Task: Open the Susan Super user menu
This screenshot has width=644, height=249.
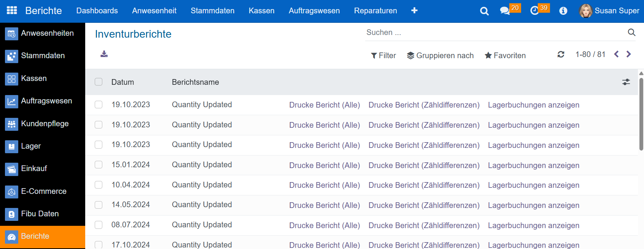Action: click(x=609, y=11)
